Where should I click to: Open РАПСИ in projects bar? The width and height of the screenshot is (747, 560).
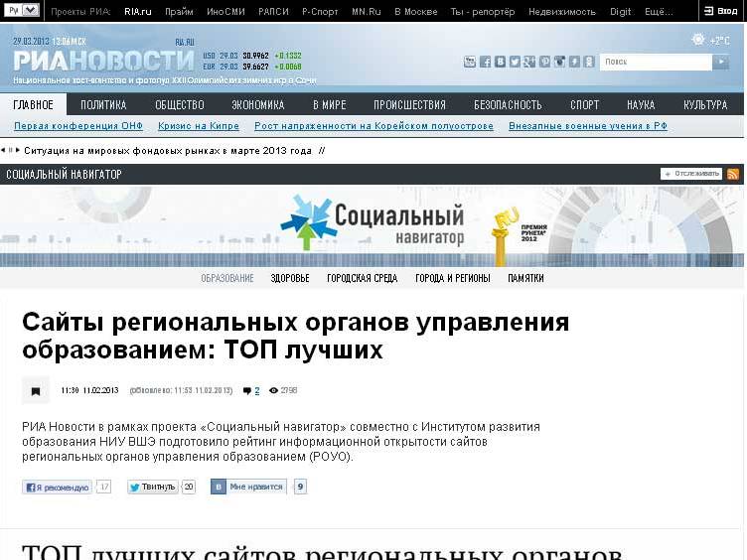click(273, 12)
